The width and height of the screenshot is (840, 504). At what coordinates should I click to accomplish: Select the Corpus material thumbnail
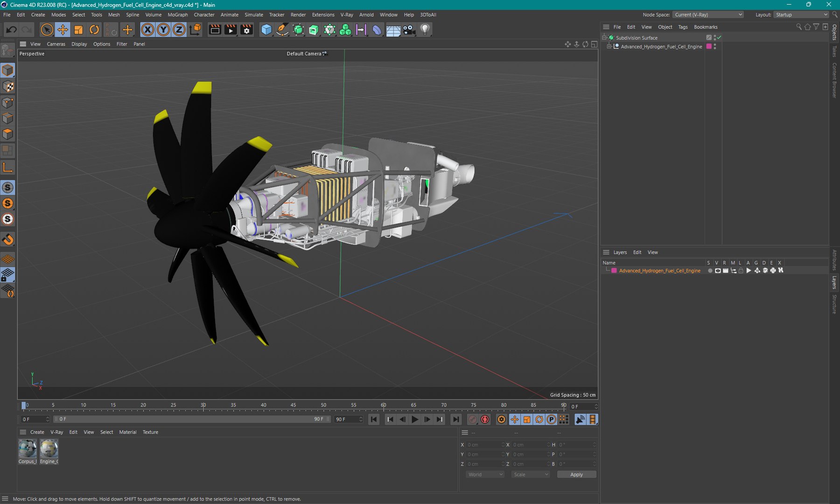point(28,449)
